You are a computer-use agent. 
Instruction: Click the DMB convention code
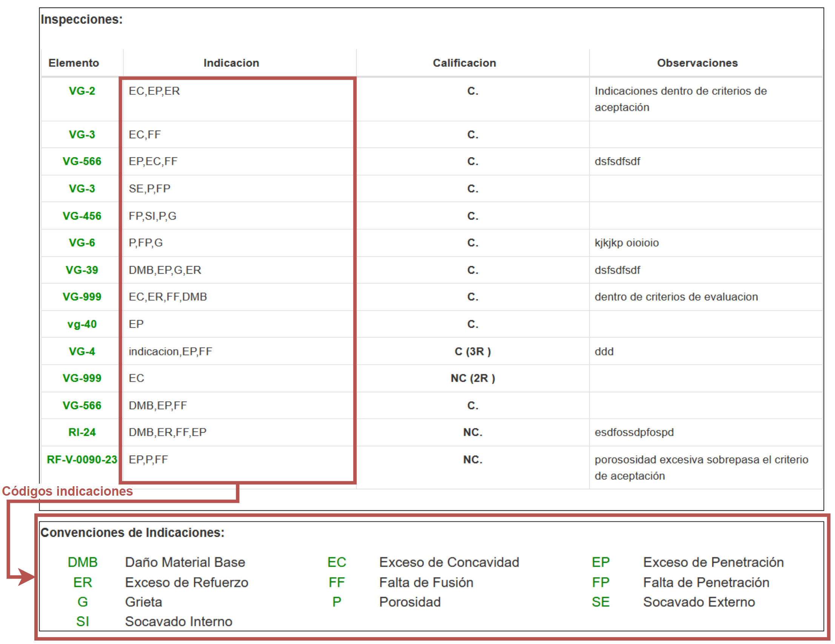(83, 562)
